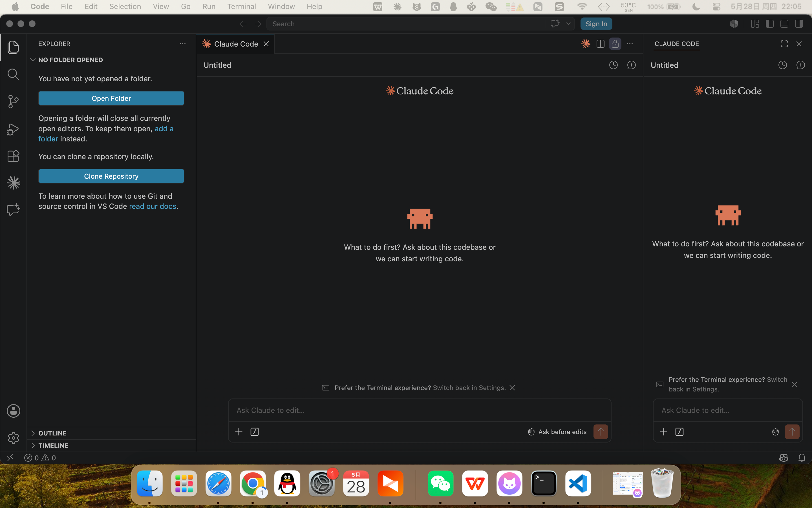
Task: Start new chat in editor Claude panel
Action: (x=632, y=65)
